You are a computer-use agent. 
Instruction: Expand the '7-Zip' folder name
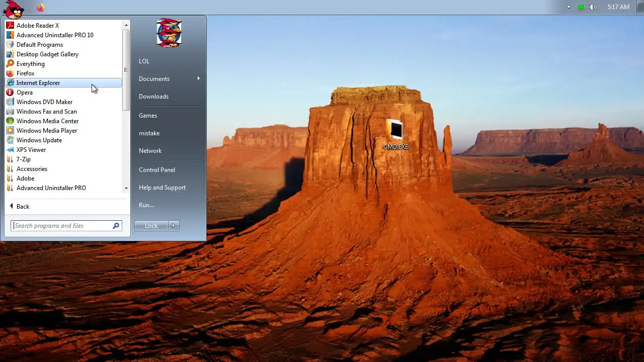point(24,159)
